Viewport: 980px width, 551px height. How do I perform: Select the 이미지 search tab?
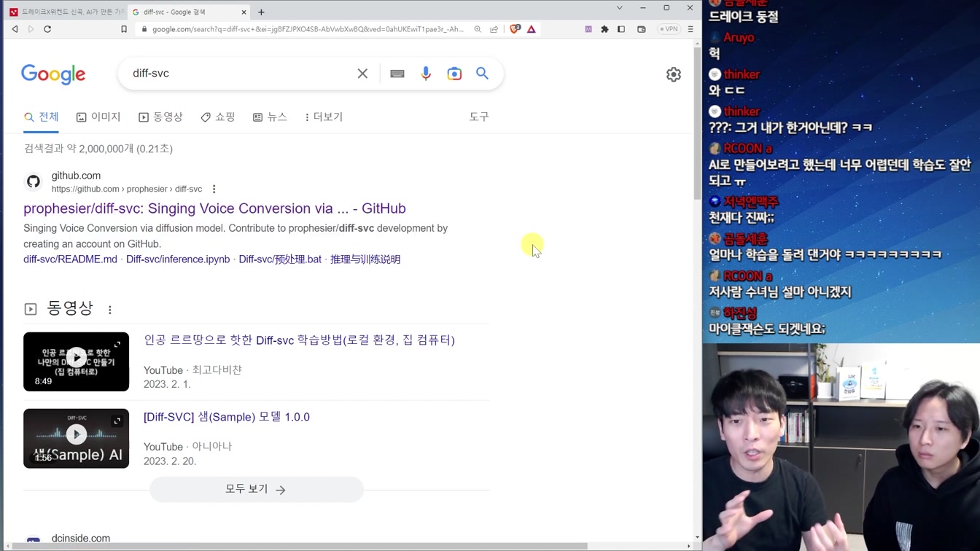pyautogui.click(x=98, y=117)
